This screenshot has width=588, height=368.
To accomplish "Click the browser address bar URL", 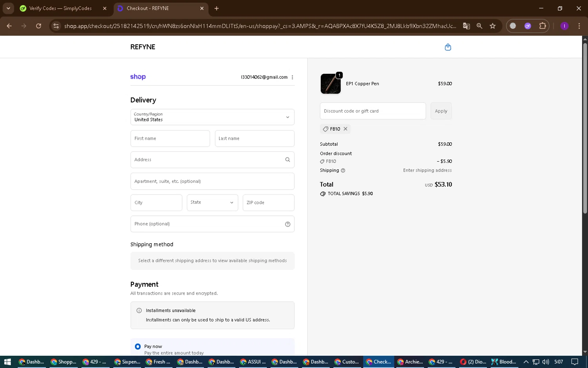I will point(260,26).
